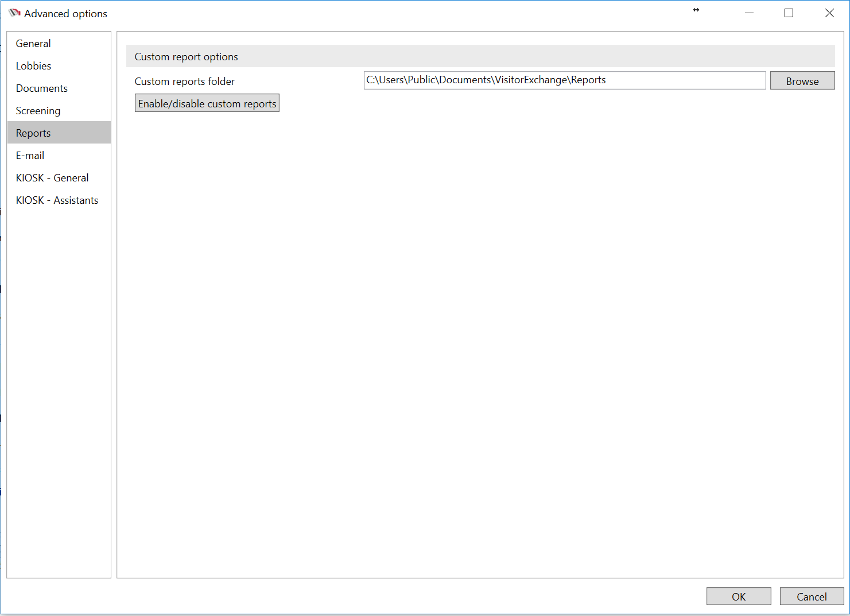Select Lobbies in the sidebar
This screenshot has height=616, width=850.
(59, 66)
